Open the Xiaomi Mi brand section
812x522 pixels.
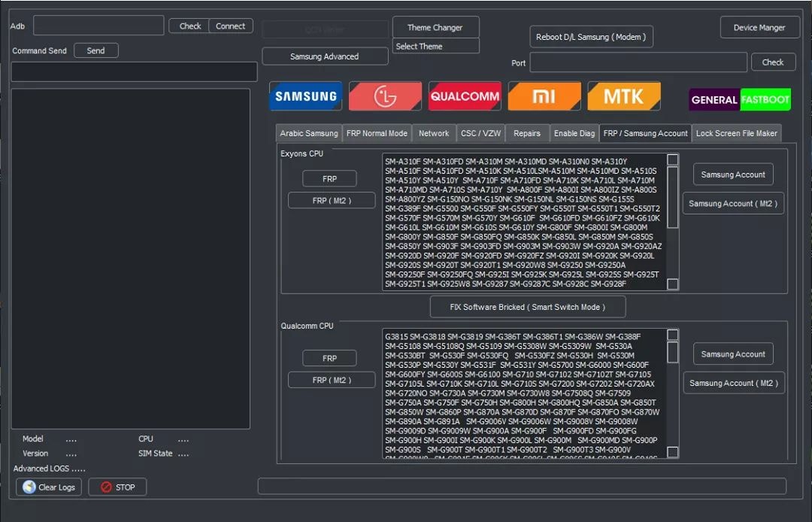coord(544,96)
